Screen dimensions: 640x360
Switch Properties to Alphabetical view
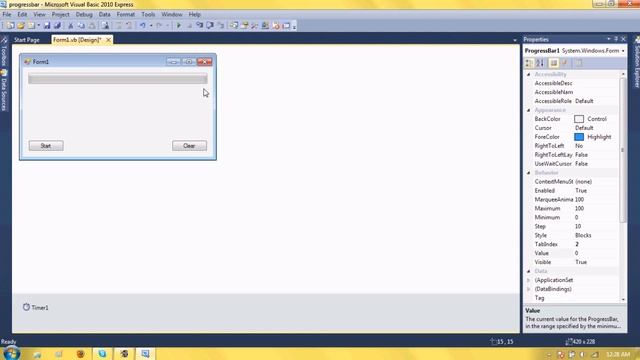(540, 63)
